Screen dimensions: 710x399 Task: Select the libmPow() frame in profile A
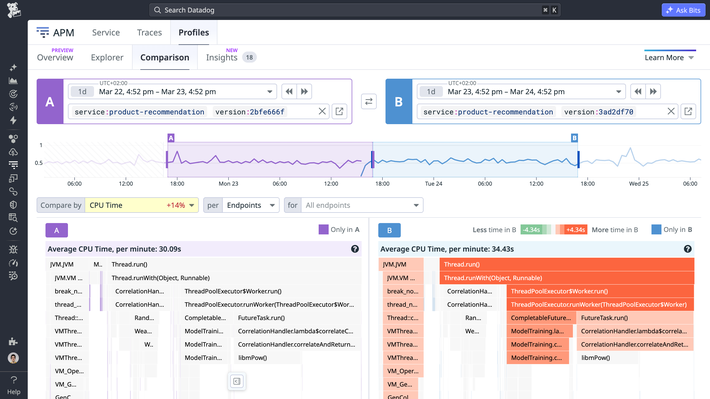pyautogui.click(x=269, y=358)
